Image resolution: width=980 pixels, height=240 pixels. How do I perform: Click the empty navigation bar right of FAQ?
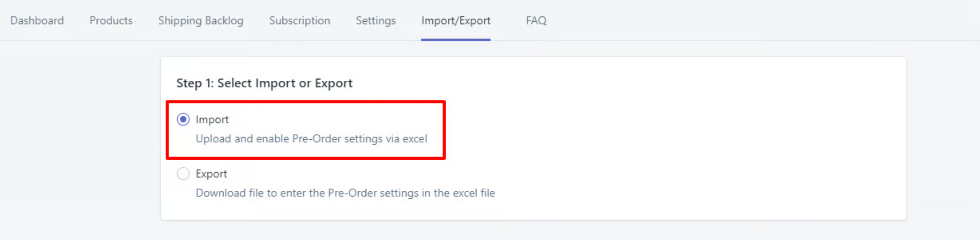[755, 21]
